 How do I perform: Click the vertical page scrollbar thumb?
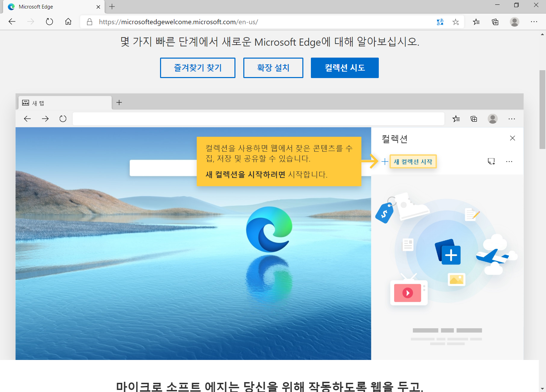542,109
